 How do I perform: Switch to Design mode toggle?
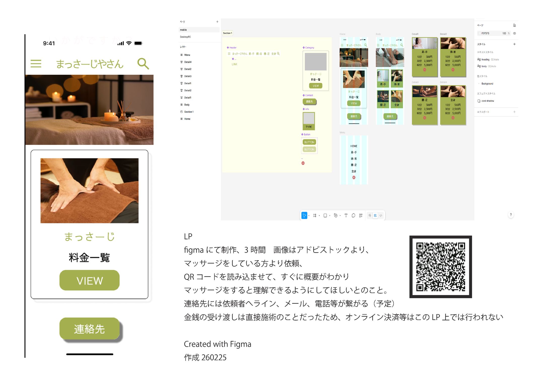click(375, 216)
